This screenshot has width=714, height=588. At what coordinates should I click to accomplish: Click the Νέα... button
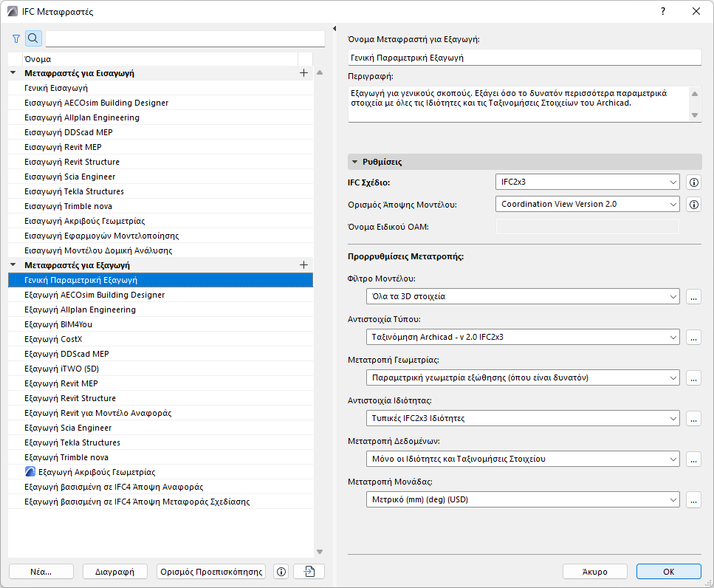pyautogui.click(x=41, y=571)
